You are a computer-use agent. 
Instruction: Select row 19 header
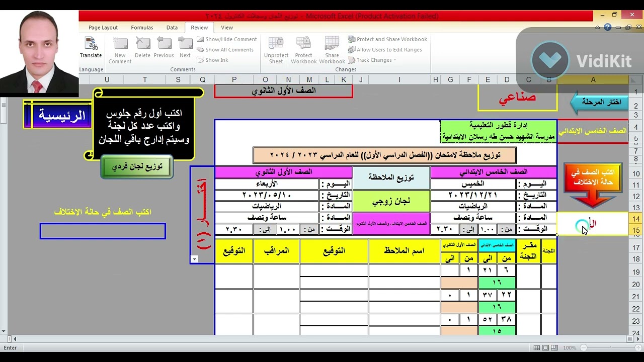(x=636, y=272)
